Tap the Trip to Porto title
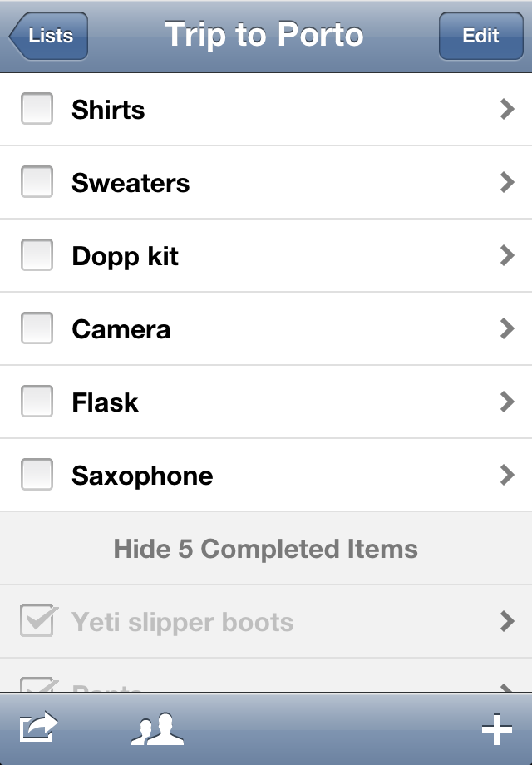The image size is (532, 765). coord(264,36)
